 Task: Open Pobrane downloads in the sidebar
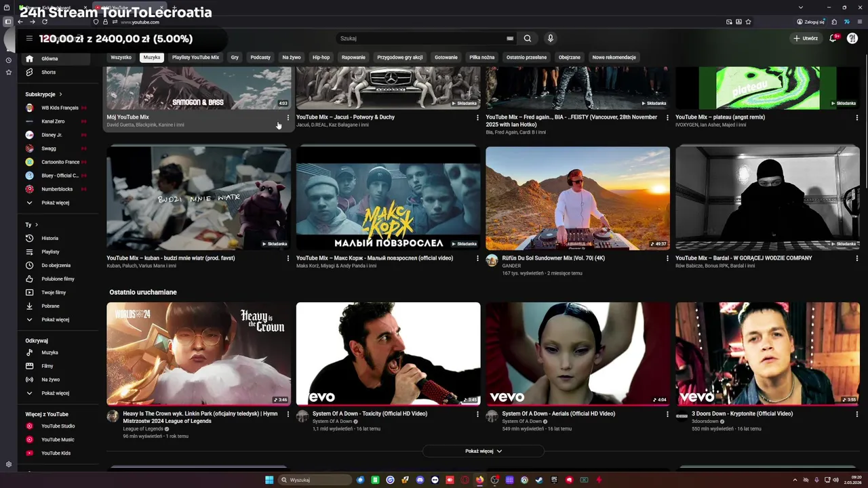tap(56, 306)
